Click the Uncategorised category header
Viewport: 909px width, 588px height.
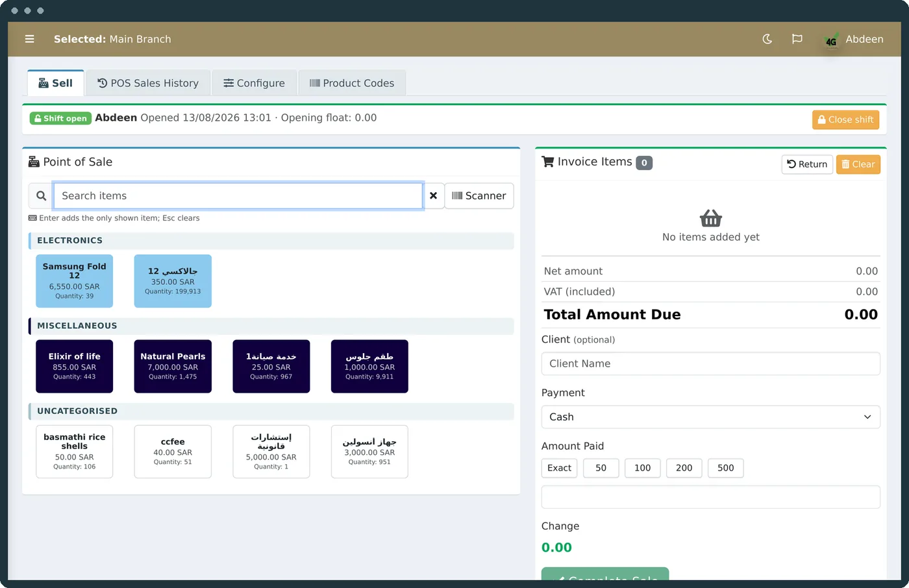[x=271, y=411]
